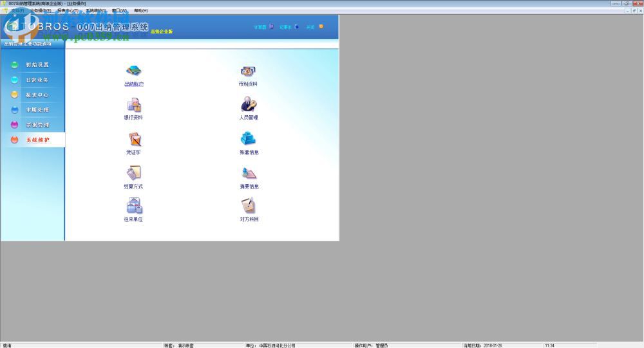The image size is (644, 348).
Task: Open 摘要信息 summary information
Action: (249, 178)
